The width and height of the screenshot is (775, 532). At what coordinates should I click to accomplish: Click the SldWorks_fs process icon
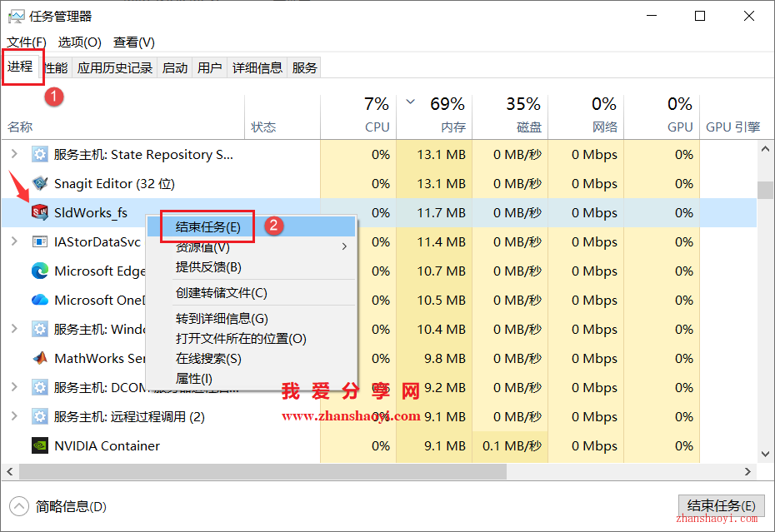[39, 212]
